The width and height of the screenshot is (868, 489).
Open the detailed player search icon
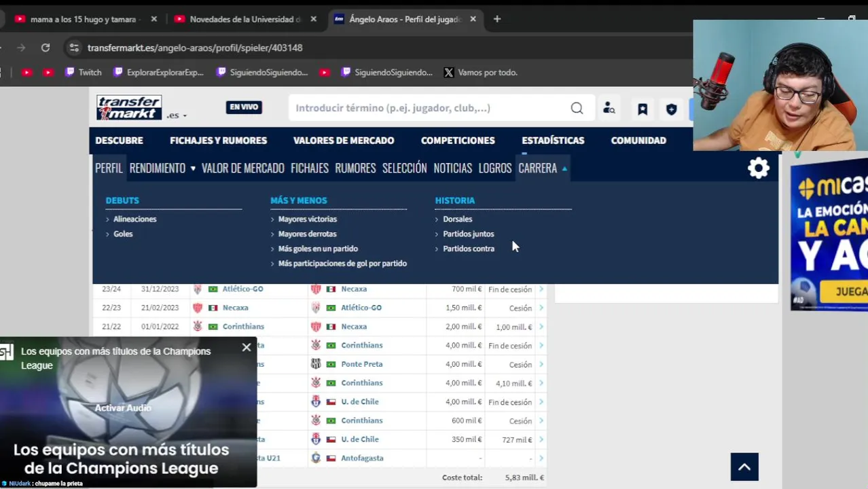pos(609,109)
